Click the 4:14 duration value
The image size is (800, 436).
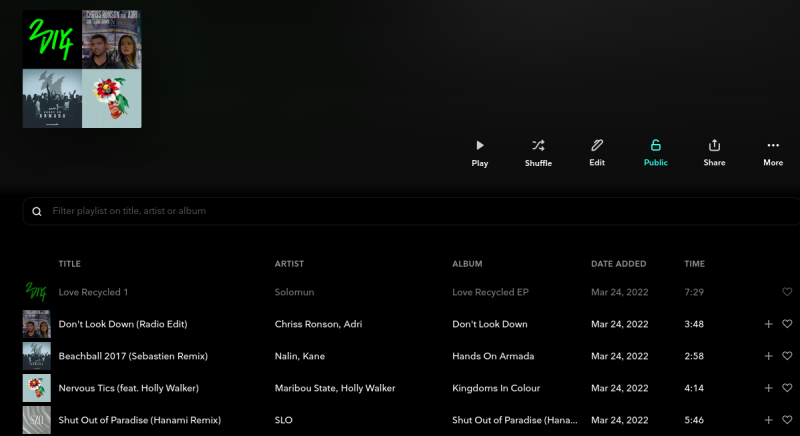694,389
